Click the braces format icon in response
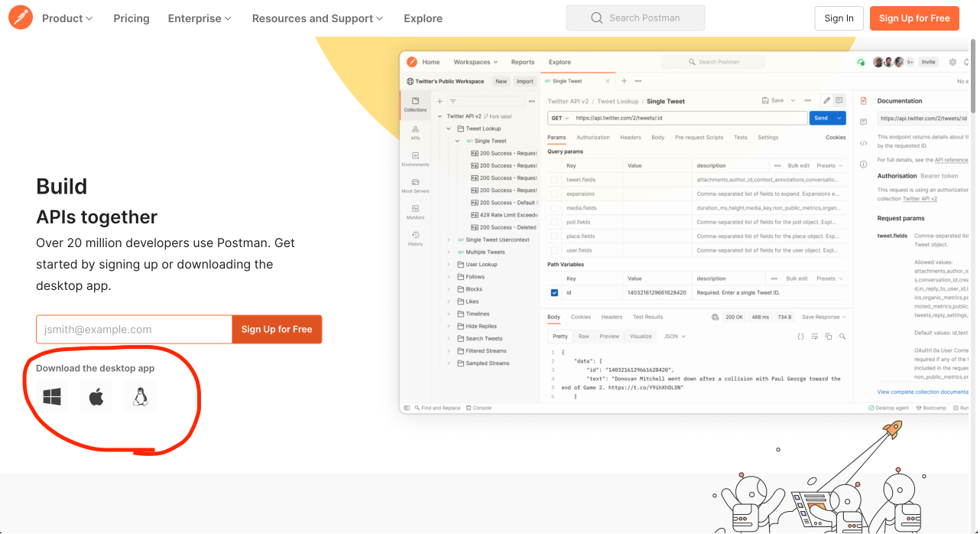The height and width of the screenshot is (534, 980). (800, 336)
